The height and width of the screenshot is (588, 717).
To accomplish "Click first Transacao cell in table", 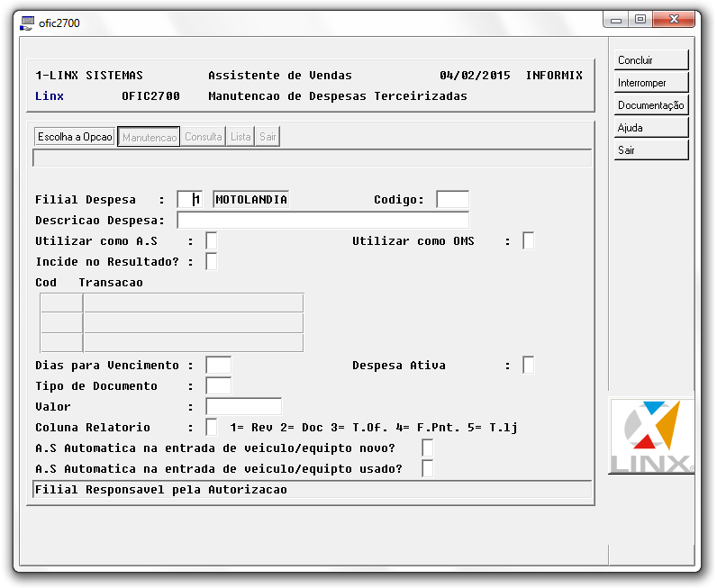I will click(x=194, y=303).
